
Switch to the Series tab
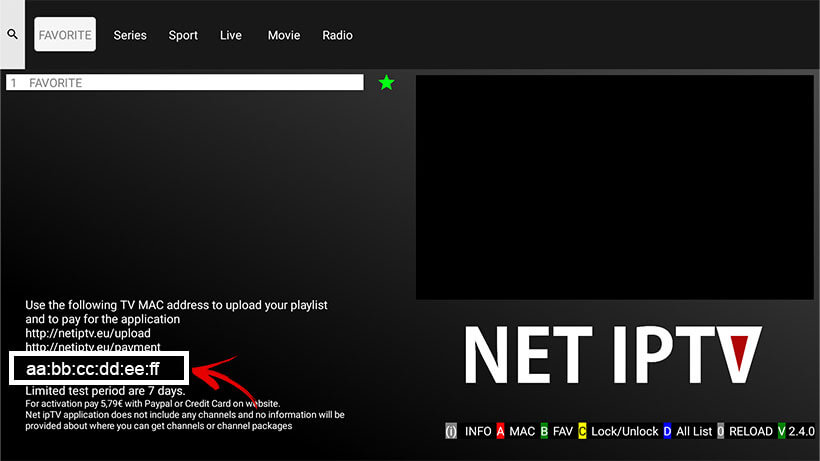coord(130,35)
